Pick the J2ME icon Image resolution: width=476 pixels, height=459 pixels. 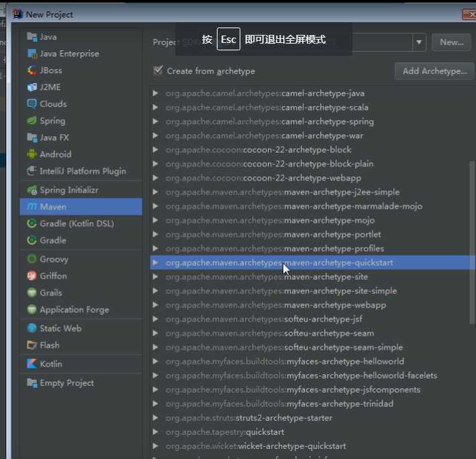(32, 87)
